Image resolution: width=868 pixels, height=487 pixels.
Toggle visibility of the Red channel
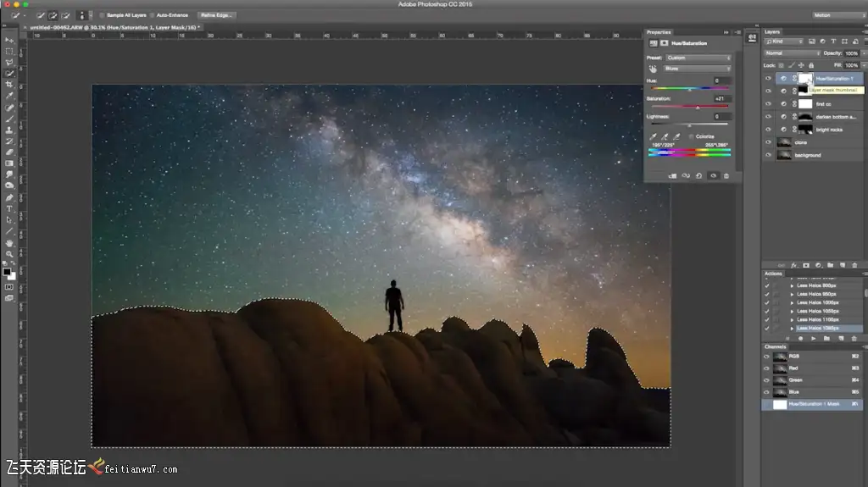(768, 368)
